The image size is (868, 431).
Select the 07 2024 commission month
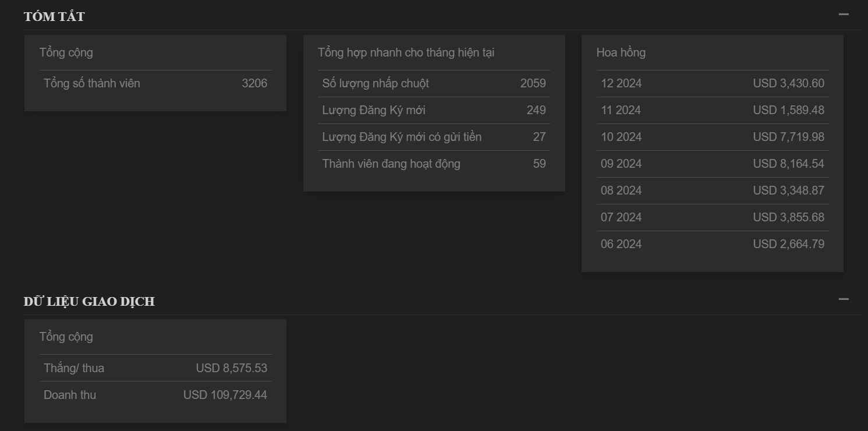(x=621, y=217)
